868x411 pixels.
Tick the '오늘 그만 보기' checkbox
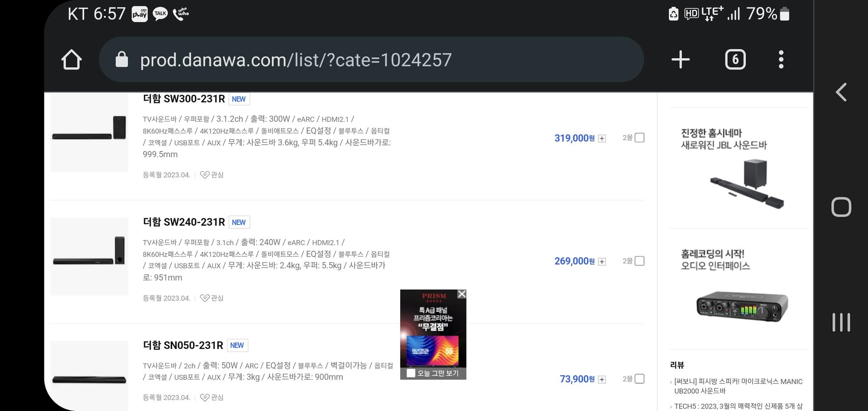[x=411, y=373]
